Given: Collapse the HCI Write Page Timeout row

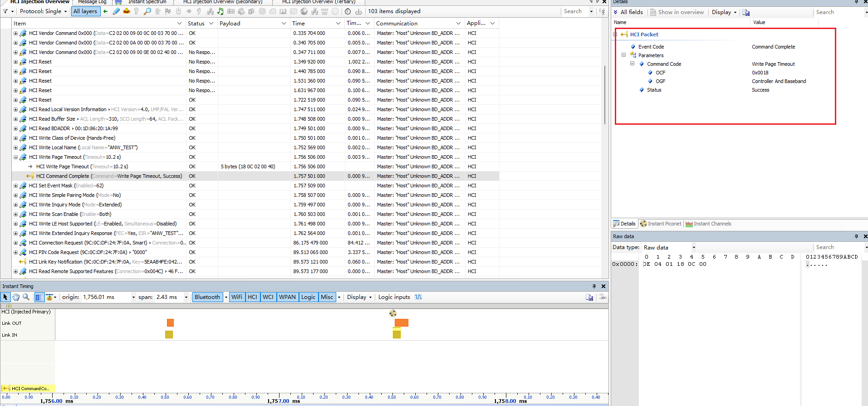Looking at the screenshot, I should (15, 157).
